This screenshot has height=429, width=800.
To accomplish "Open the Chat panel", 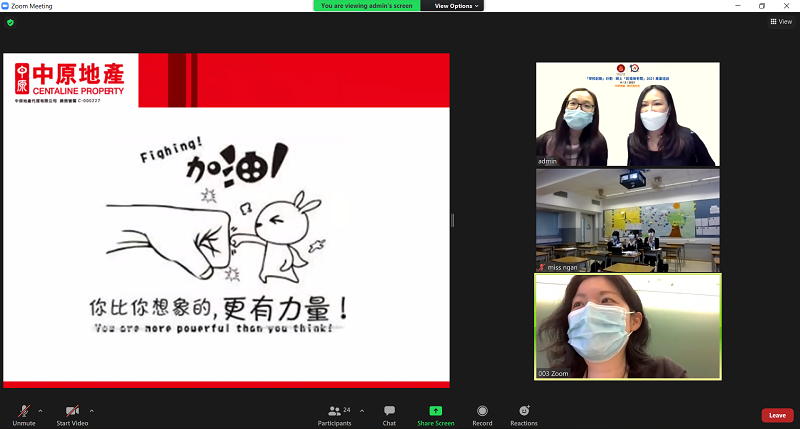I will pyautogui.click(x=389, y=414).
